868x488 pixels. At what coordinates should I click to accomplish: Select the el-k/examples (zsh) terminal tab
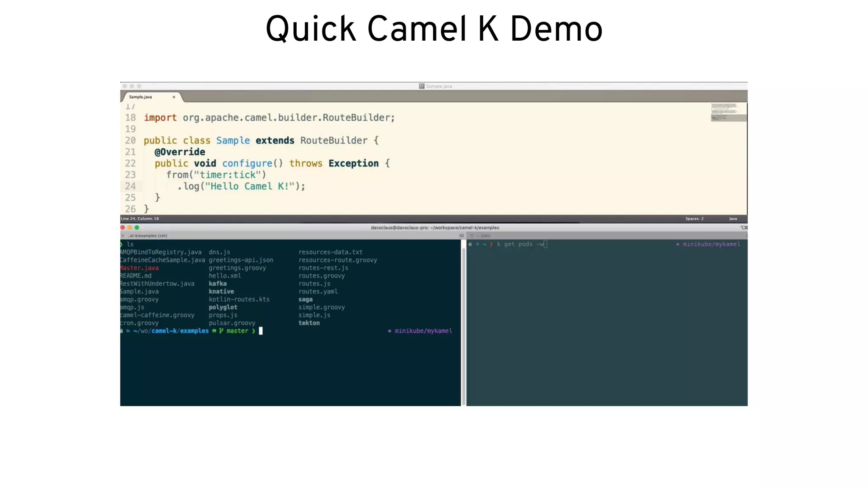coord(148,236)
